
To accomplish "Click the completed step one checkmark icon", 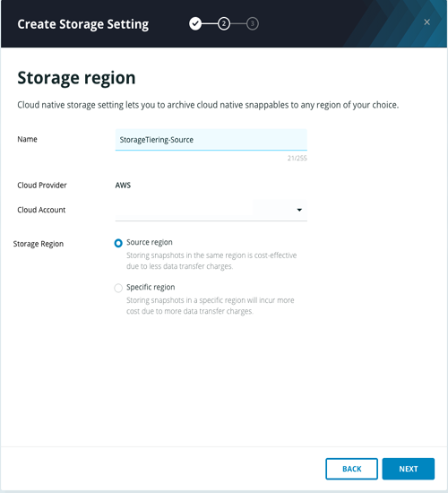I will pos(195,24).
